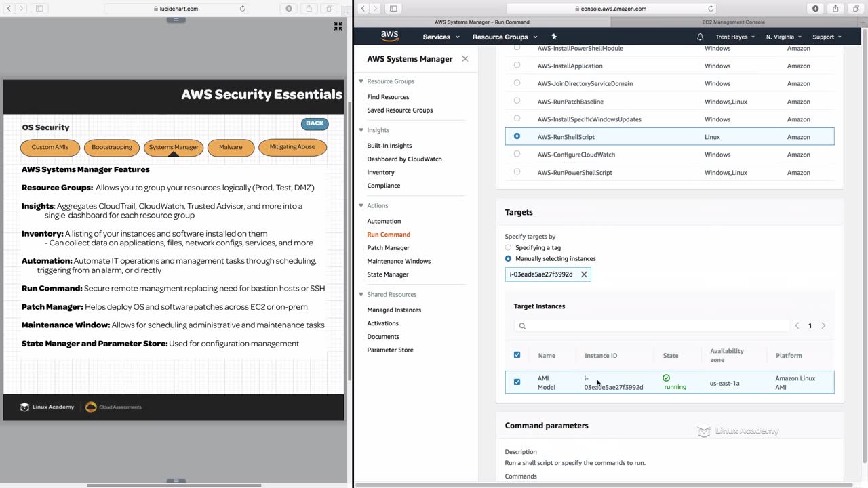
Task: Click the reload icon in console.aws.amazon.com bar
Action: click(x=711, y=9)
